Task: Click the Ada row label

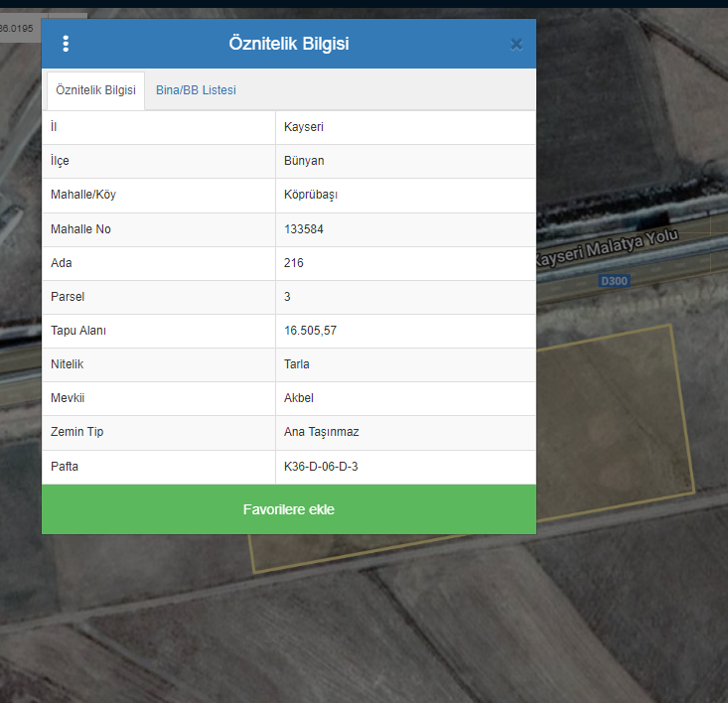Action: [62, 263]
